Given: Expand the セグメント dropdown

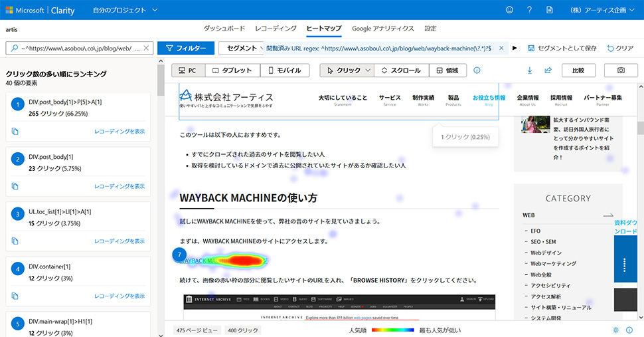Looking at the screenshot, I should (242, 48).
